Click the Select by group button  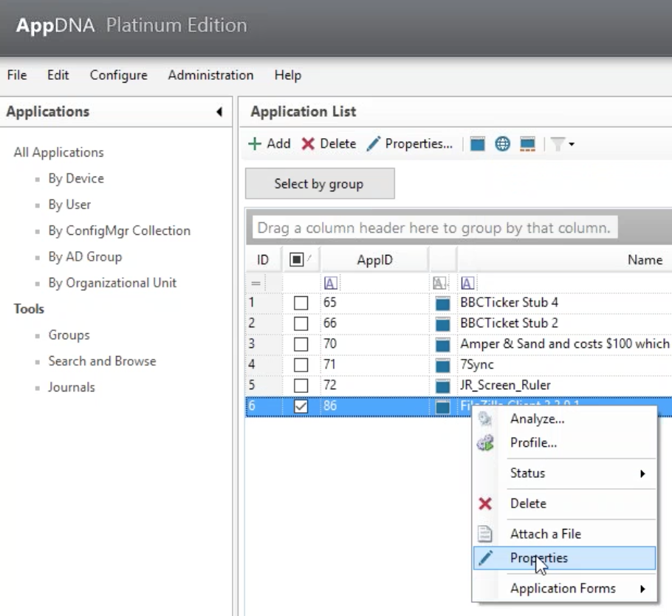tap(319, 184)
